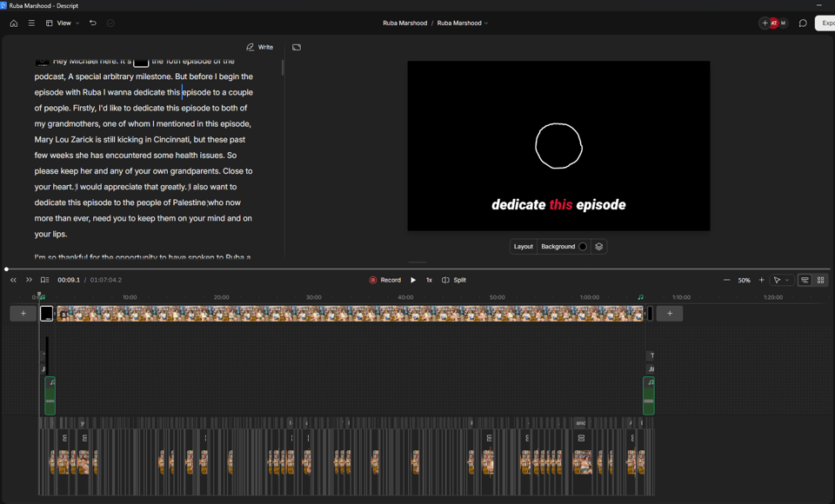The image size is (835, 504).
Task: Switch to timeline view toggle
Action: pos(805,280)
